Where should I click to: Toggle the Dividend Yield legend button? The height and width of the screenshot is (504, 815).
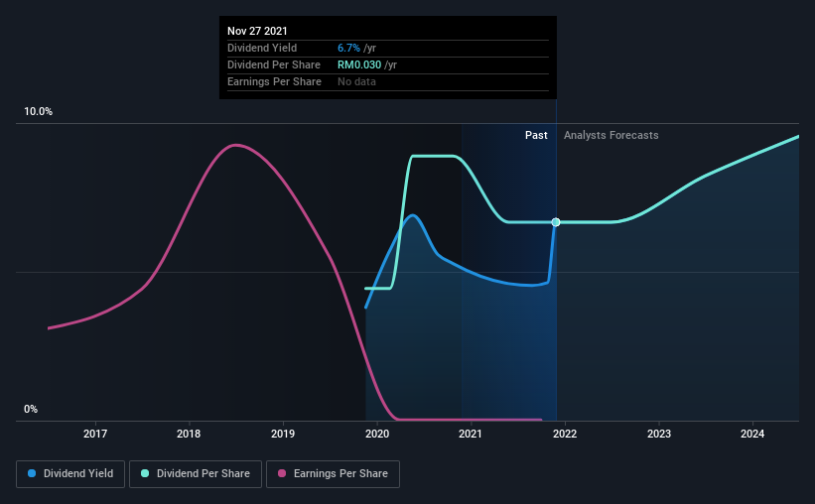pyautogui.click(x=70, y=474)
